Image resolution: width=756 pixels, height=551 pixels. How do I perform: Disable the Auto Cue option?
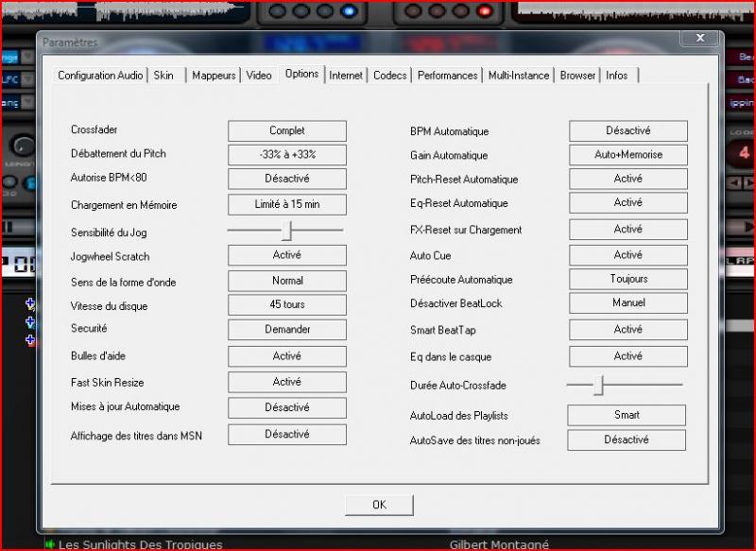pos(627,255)
